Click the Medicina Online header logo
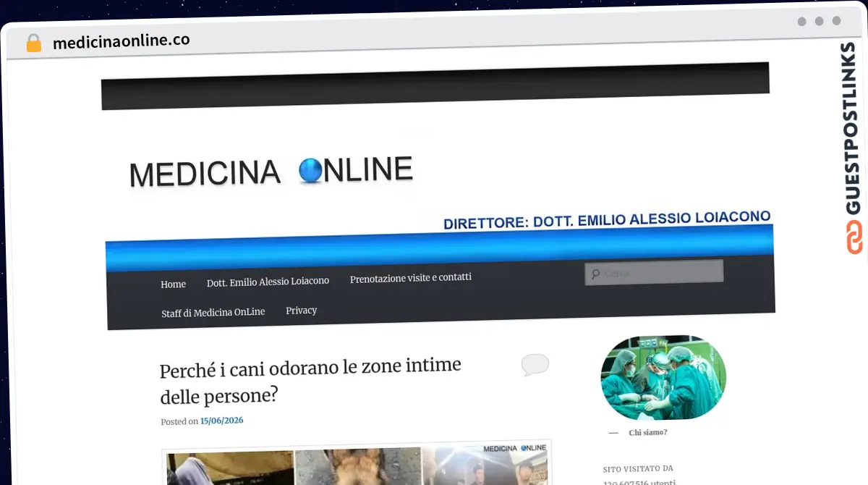The width and height of the screenshot is (868, 485). coord(271,172)
